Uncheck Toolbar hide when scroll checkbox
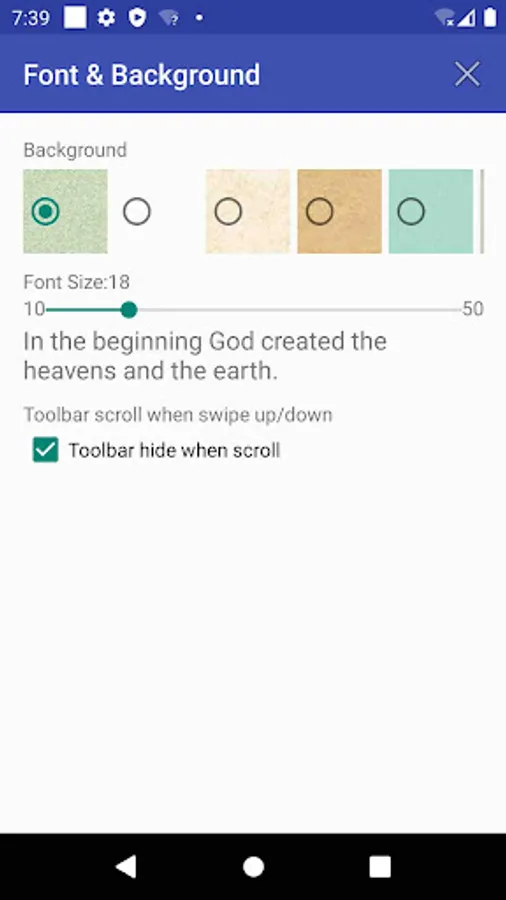This screenshot has width=506, height=900. (45, 450)
